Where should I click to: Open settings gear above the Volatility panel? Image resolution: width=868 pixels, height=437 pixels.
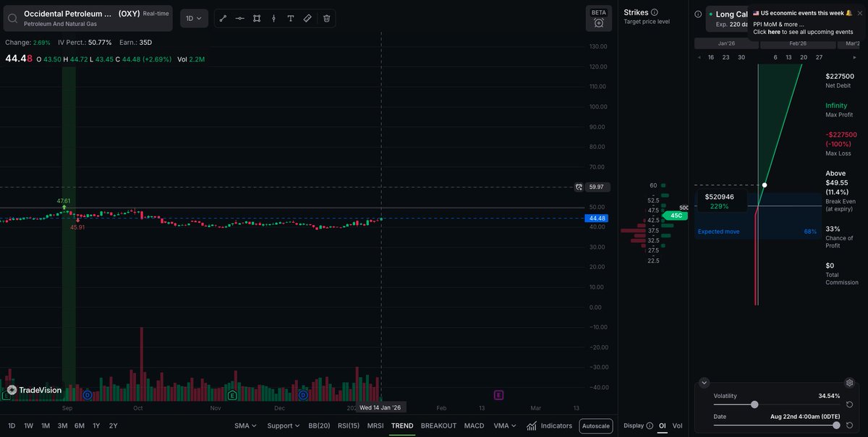point(849,383)
